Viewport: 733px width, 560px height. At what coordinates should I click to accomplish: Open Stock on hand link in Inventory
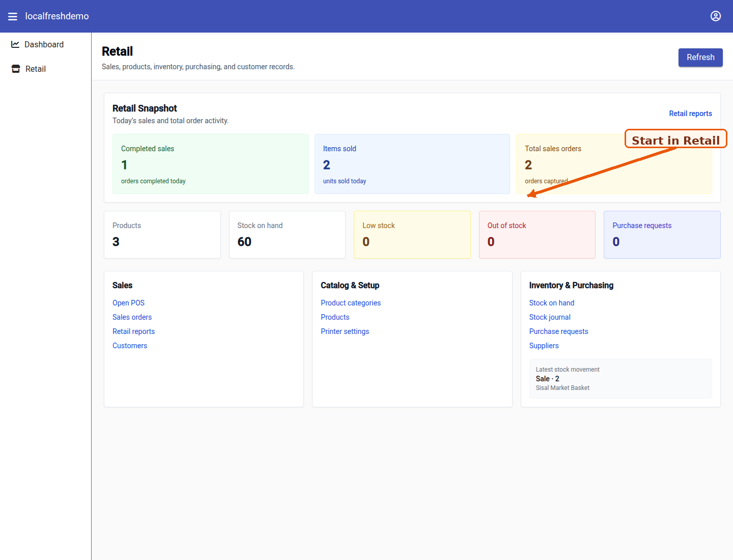point(552,303)
